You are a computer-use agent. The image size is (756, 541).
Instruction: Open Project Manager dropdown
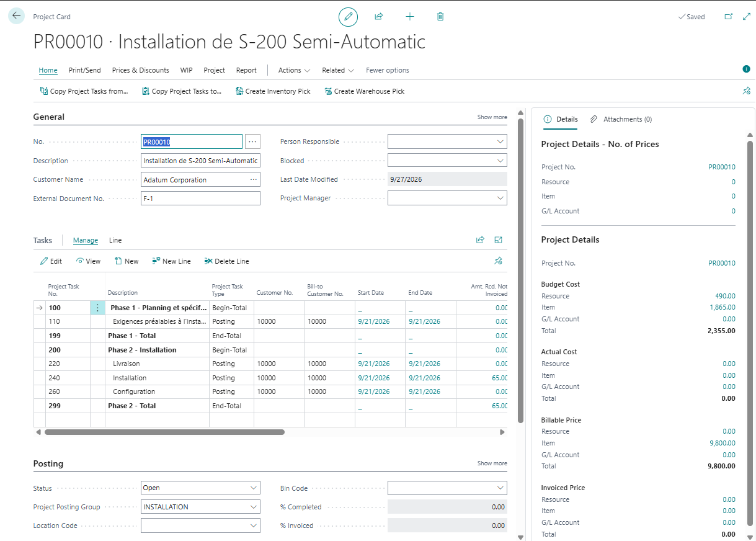pos(500,199)
